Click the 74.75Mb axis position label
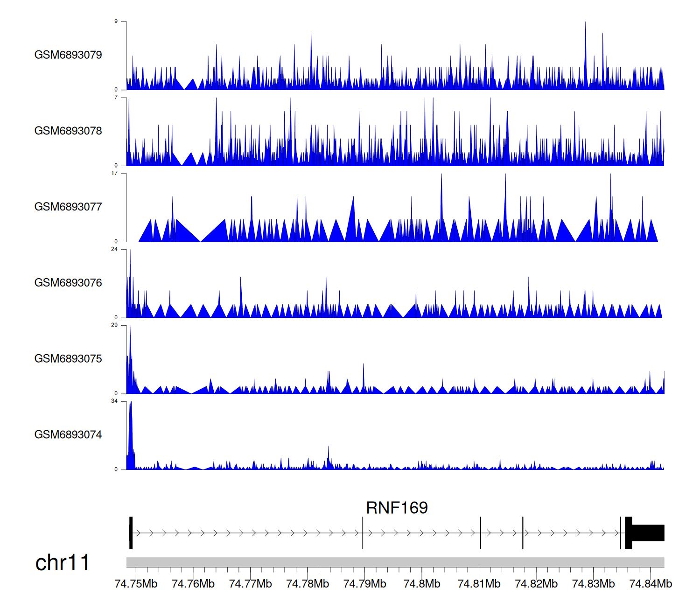Screen dimensions: 700x616 click(136, 584)
